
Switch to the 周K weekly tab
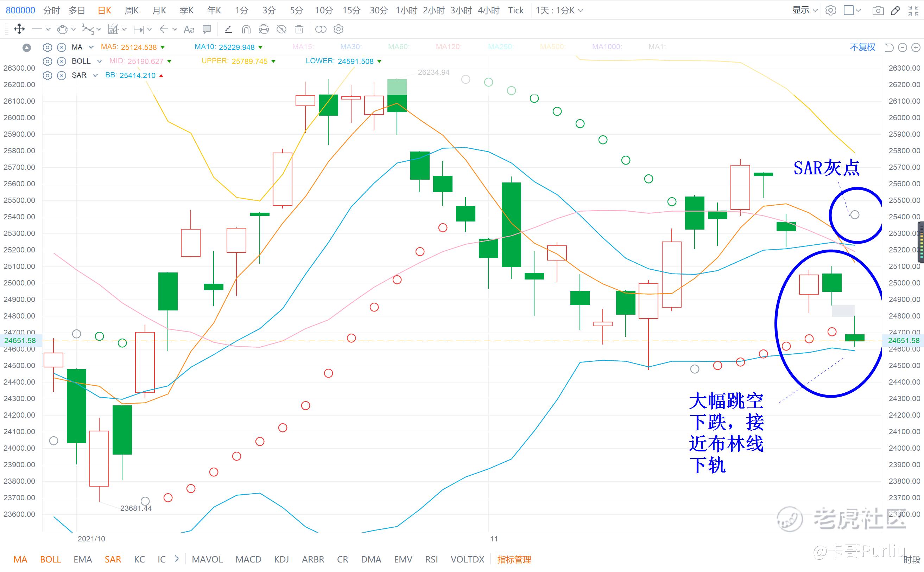tap(131, 11)
